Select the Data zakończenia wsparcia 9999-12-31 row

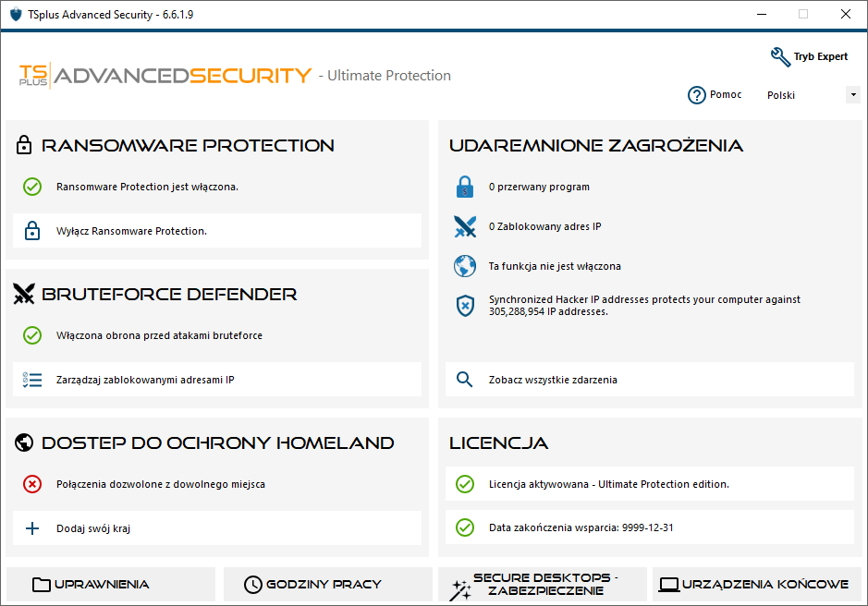[649, 527]
